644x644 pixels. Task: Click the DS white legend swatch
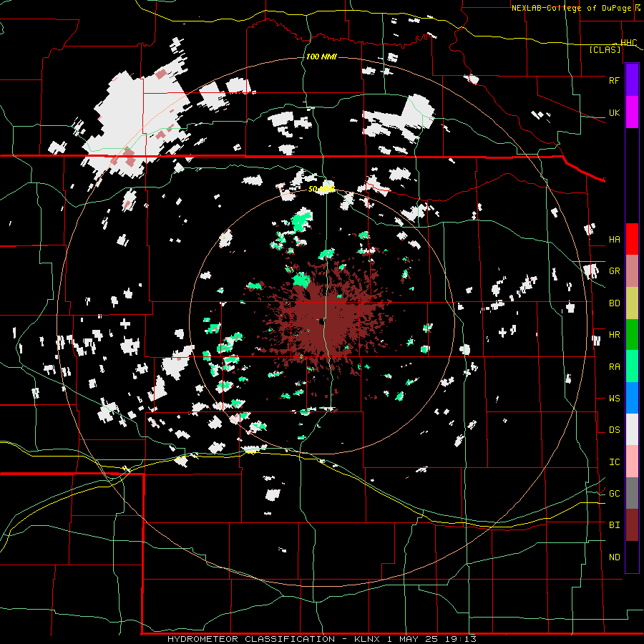click(x=632, y=429)
